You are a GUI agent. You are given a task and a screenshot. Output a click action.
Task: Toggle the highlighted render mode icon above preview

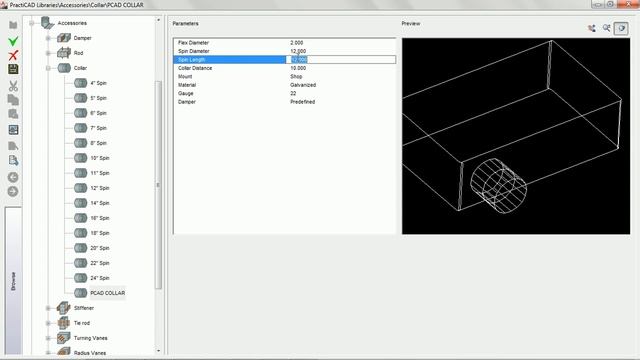pyautogui.click(x=621, y=28)
